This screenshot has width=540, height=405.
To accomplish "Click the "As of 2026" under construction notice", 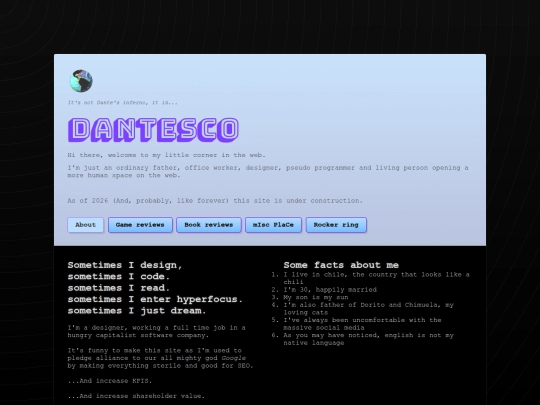I will (215, 200).
